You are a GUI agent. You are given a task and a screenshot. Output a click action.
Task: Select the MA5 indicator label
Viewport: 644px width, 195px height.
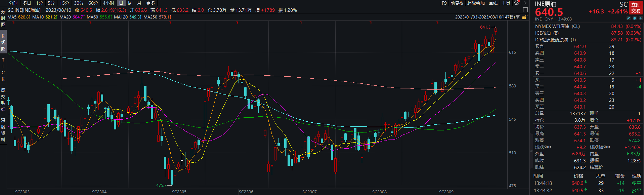tap(12, 17)
